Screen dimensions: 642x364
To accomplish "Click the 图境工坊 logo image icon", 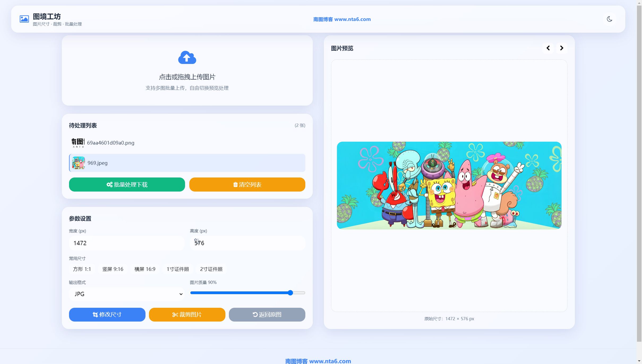I will pos(24,19).
